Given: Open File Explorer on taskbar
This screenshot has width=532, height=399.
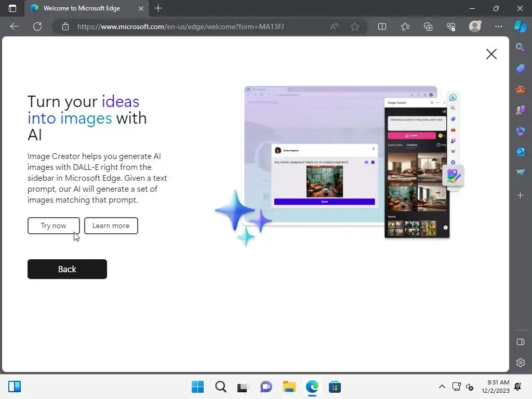Looking at the screenshot, I should pyautogui.click(x=289, y=387).
